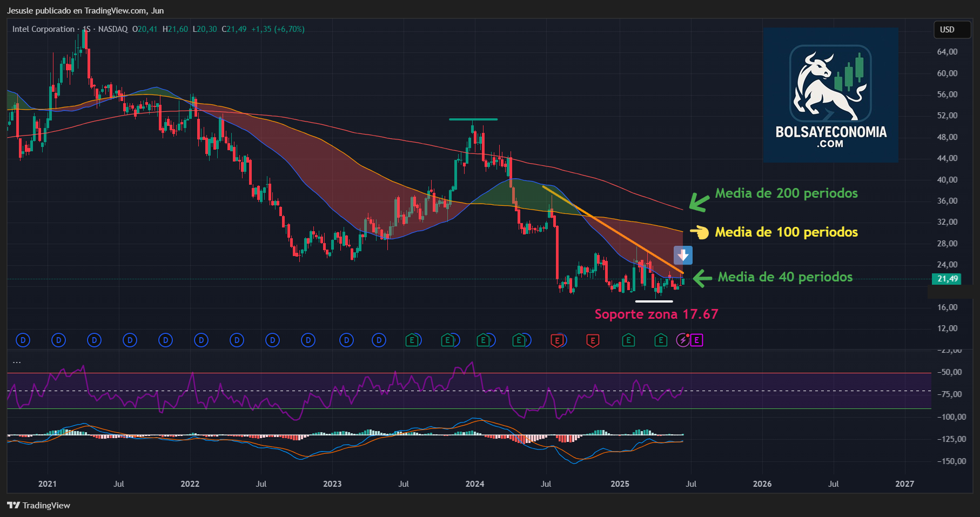Open the purple lightning-bolt event marker
The image size is (980, 517).
683,340
